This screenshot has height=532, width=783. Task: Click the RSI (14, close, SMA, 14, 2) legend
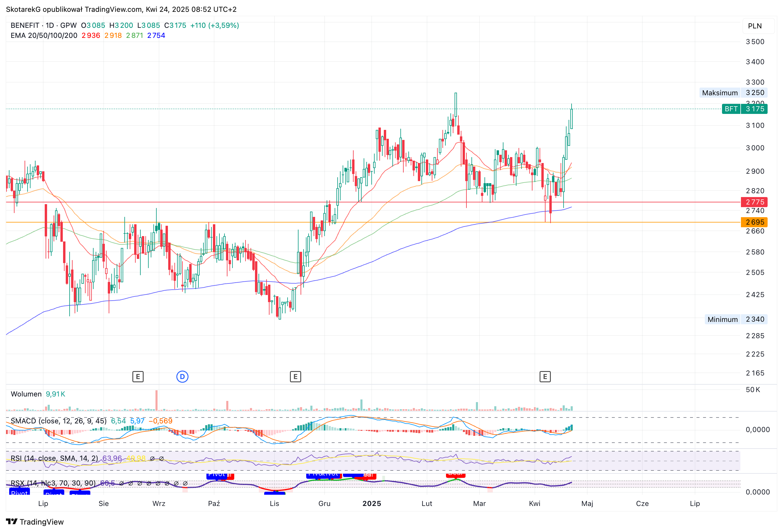pyautogui.click(x=54, y=458)
